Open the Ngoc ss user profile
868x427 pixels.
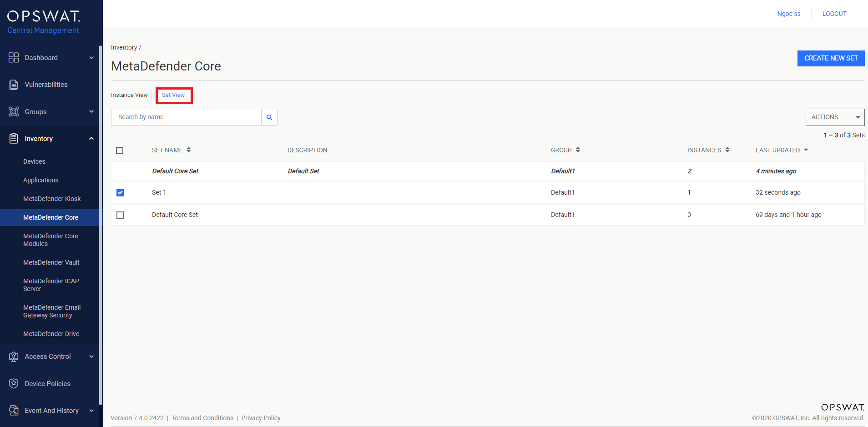789,14
